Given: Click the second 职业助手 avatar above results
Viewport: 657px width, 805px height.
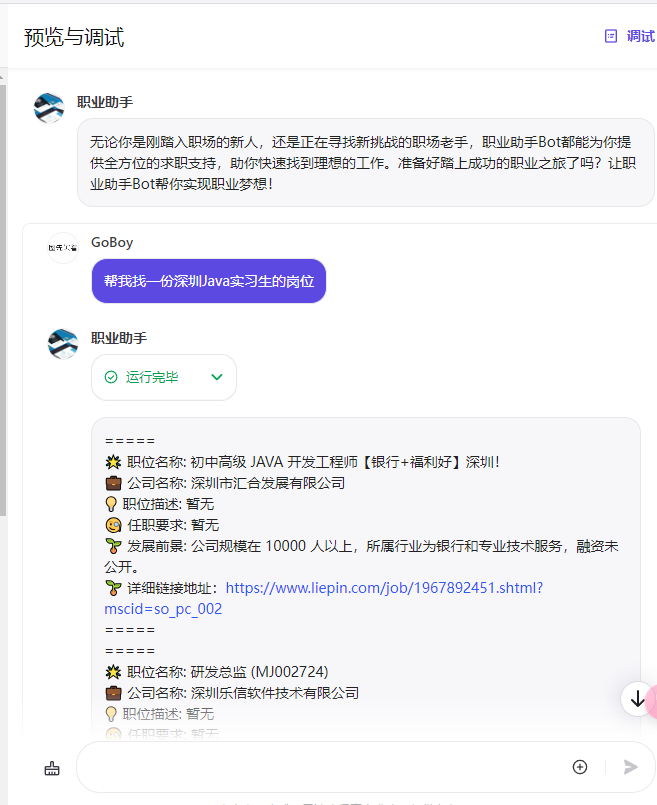Looking at the screenshot, I should tap(63, 344).
